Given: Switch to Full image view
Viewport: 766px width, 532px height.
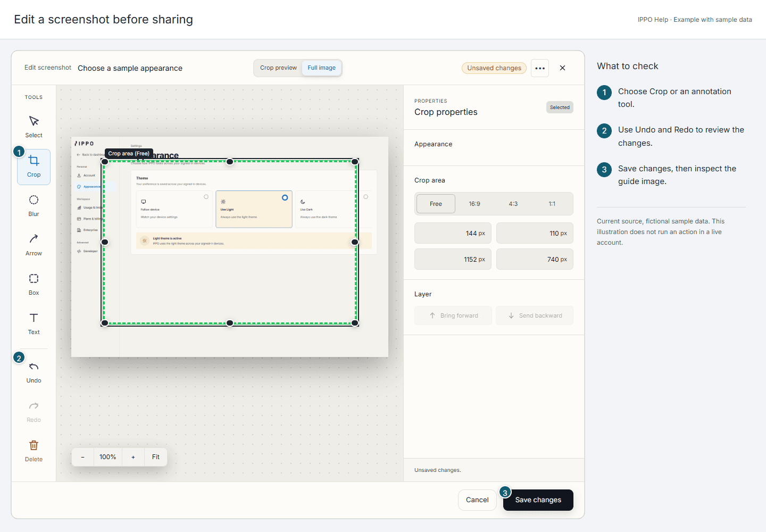Looking at the screenshot, I should click(322, 68).
